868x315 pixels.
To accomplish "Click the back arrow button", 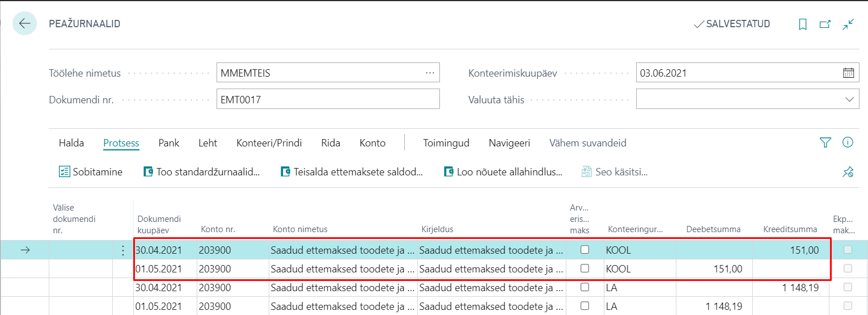I will point(24,24).
